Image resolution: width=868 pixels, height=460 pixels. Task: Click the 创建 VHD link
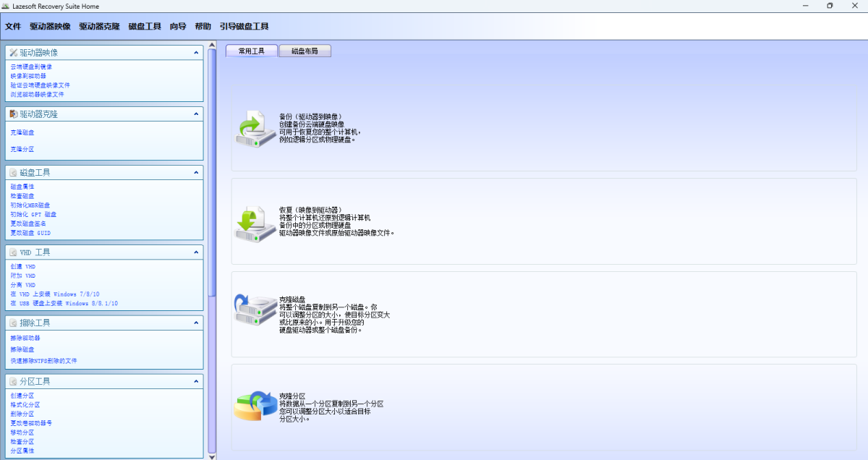coord(23,266)
